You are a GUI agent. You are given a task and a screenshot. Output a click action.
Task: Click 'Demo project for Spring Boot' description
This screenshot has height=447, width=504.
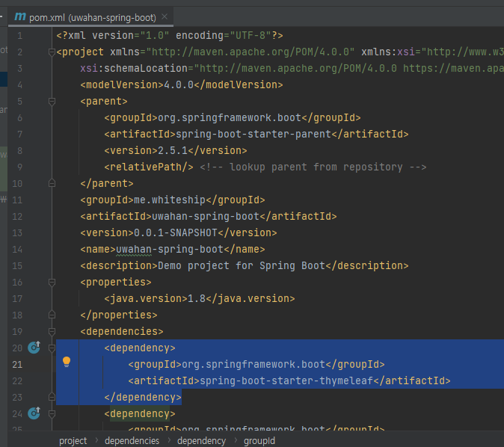(242, 266)
